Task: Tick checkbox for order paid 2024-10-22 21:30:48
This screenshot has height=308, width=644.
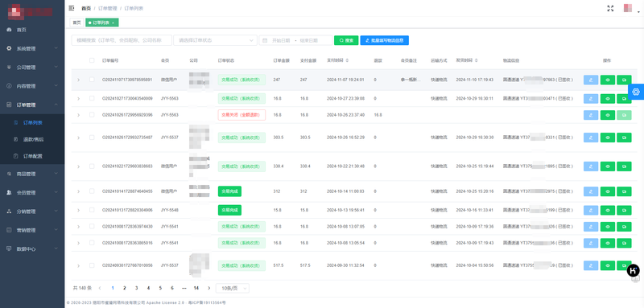Action: 92,166
